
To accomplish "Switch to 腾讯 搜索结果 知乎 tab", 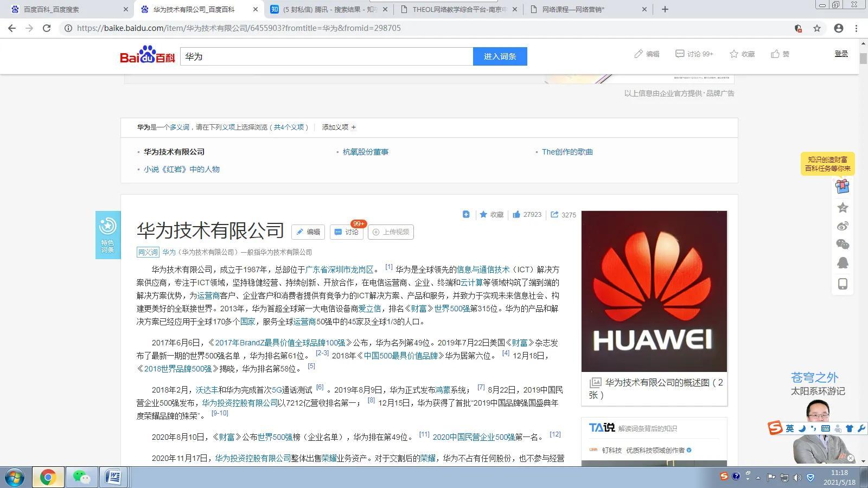I will (329, 9).
